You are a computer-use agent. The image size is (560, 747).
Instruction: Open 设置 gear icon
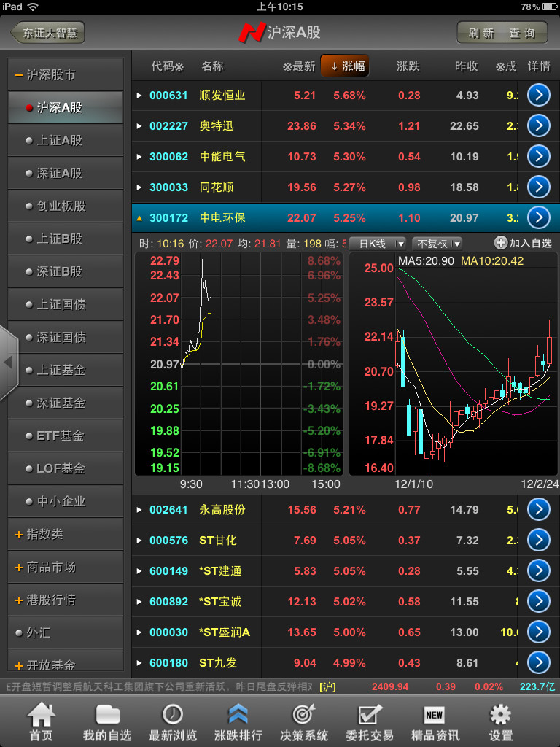coord(500,721)
